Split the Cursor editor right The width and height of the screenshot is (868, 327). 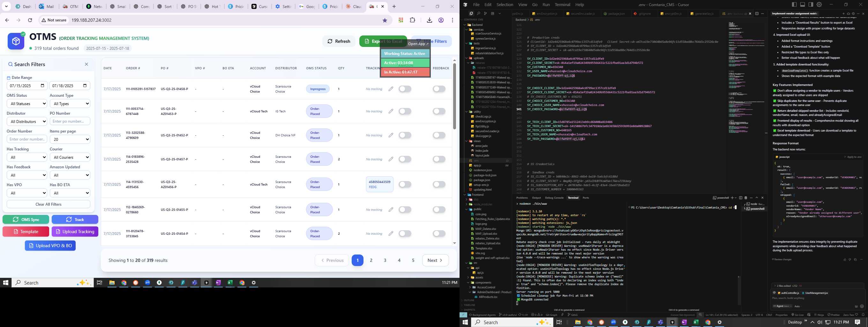pyautogui.click(x=757, y=13)
